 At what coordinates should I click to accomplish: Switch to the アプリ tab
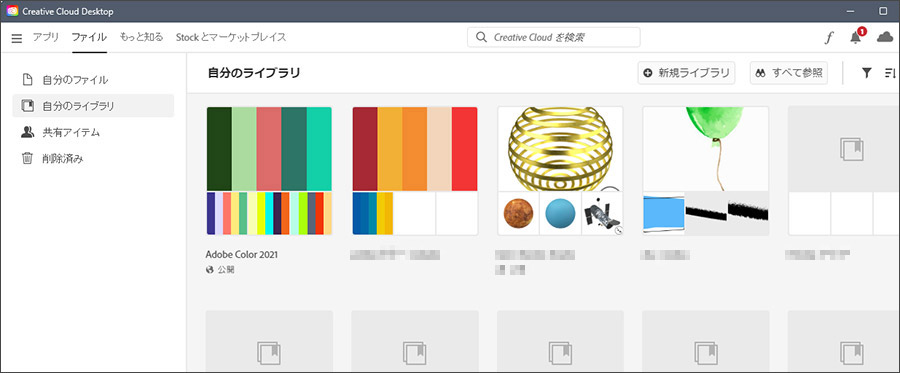pyautogui.click(x=46, y=37)
